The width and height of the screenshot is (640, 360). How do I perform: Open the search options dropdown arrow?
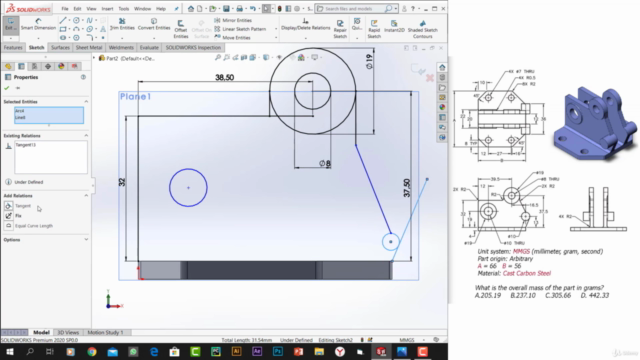[396, 9]
